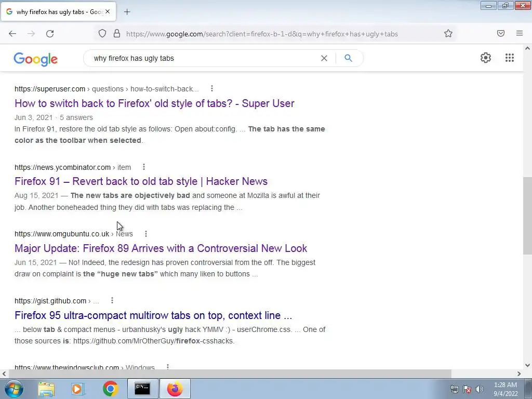532x399 pixels.
Task: Close the Google search tab
Action: (x=108, y=11)
